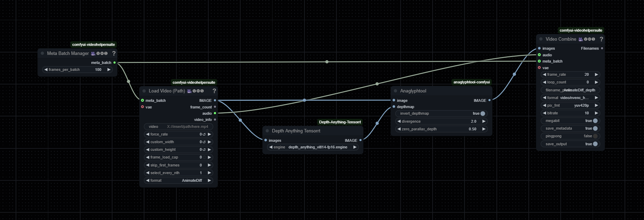Click meta_batch output port on Meta Batch Manager

(115, 63)
